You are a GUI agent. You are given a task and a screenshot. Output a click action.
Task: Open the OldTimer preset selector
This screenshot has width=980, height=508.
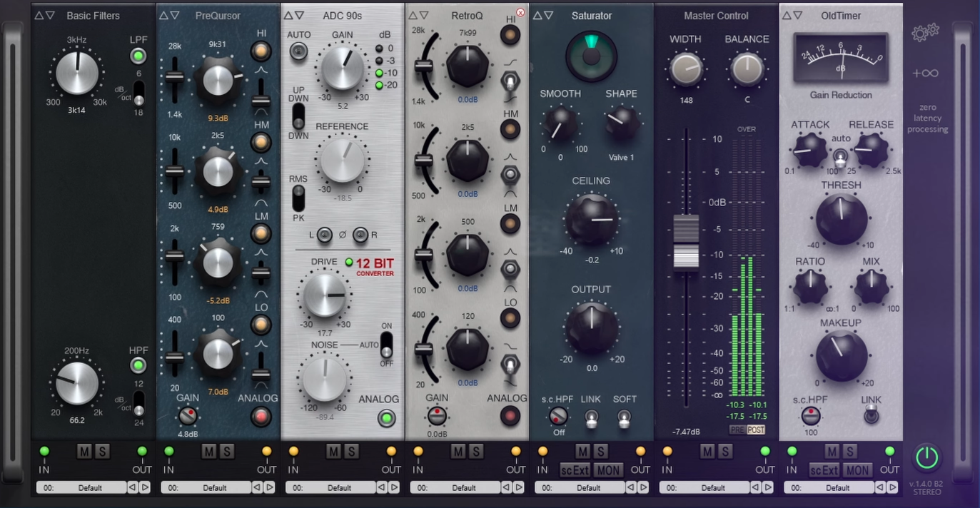pyautogui.click(x=829, y=488)
